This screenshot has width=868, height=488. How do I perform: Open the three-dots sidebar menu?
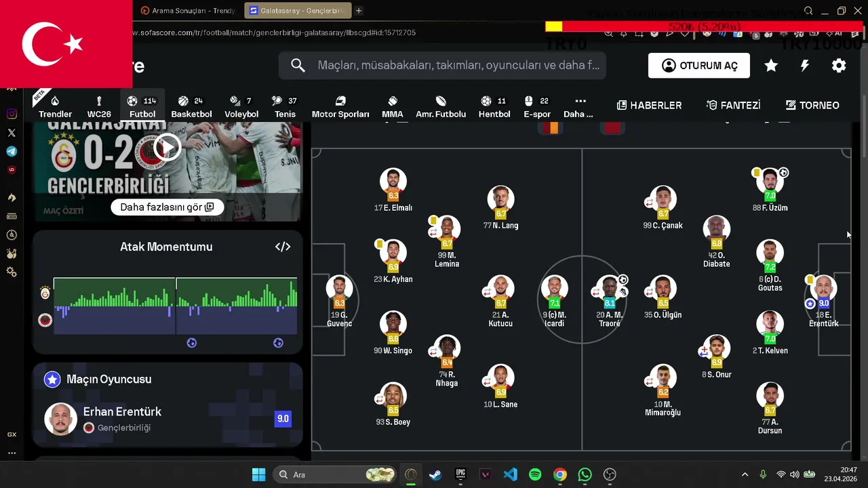[x=12, y=453]
